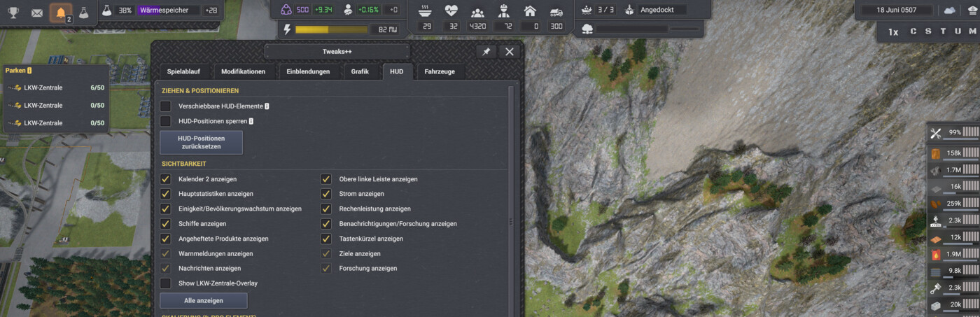Viewport: 980px width, 317px height.
Task: Pin the Tweaks++ window
Action: (x=486, y=52)
